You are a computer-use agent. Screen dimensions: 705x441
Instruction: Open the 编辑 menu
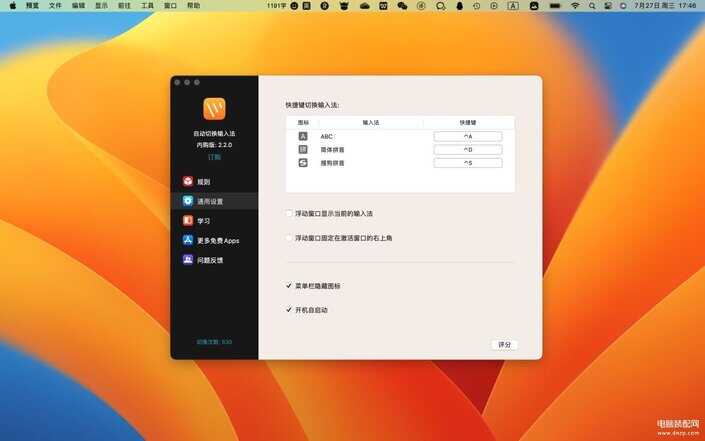click(x=78, y=6)
